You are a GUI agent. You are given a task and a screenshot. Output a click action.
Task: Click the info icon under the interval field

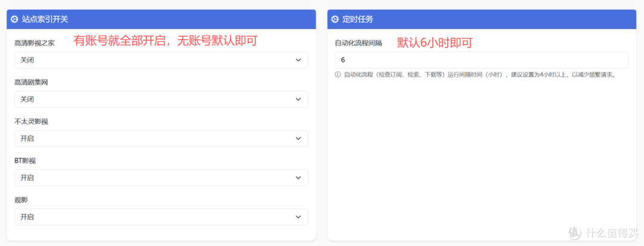(338, 74)
